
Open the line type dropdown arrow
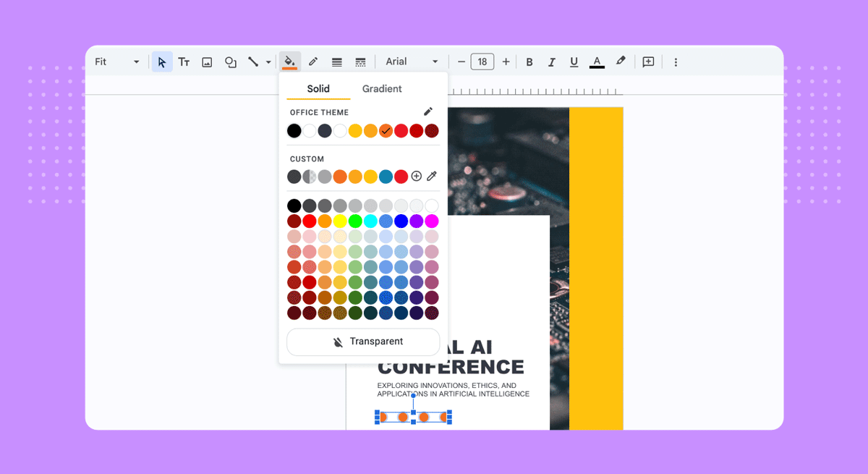268,62
